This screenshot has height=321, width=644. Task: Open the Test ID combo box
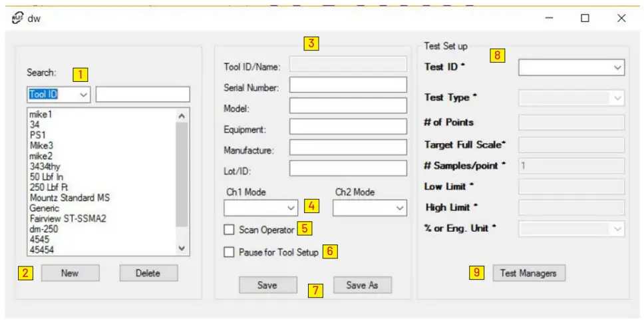(571, 67)
